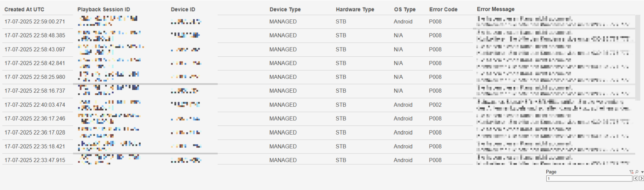Go to the previous page arrow
Image resolution: width=644 pixels, height=190 pixels.
(636, 178)
